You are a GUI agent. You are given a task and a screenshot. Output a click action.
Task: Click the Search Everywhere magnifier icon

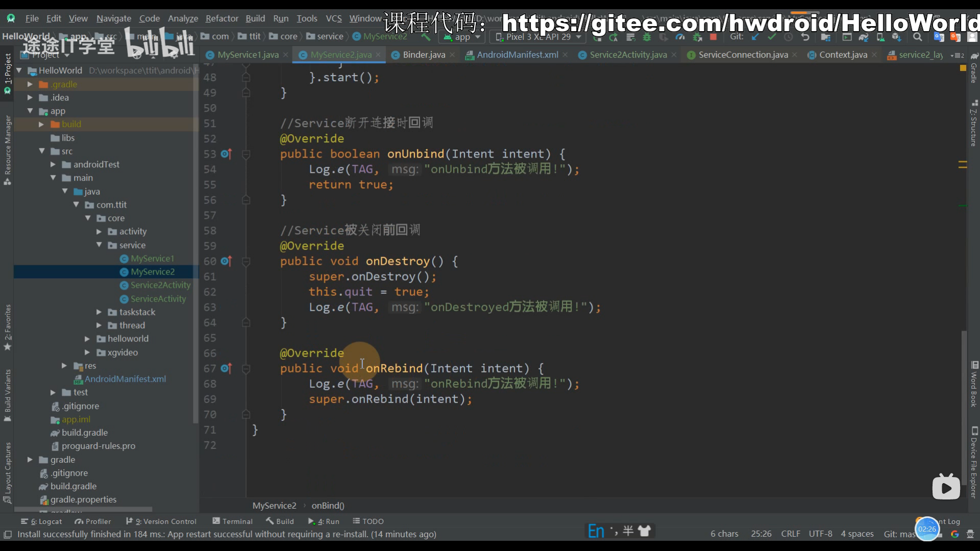[x=918, y=37]
